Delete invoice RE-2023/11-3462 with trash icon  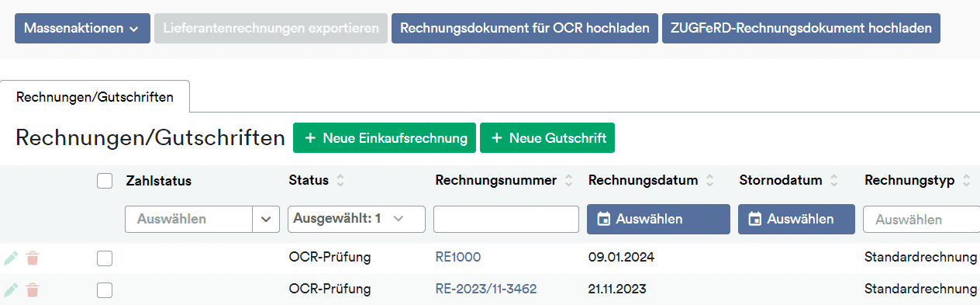33,289
